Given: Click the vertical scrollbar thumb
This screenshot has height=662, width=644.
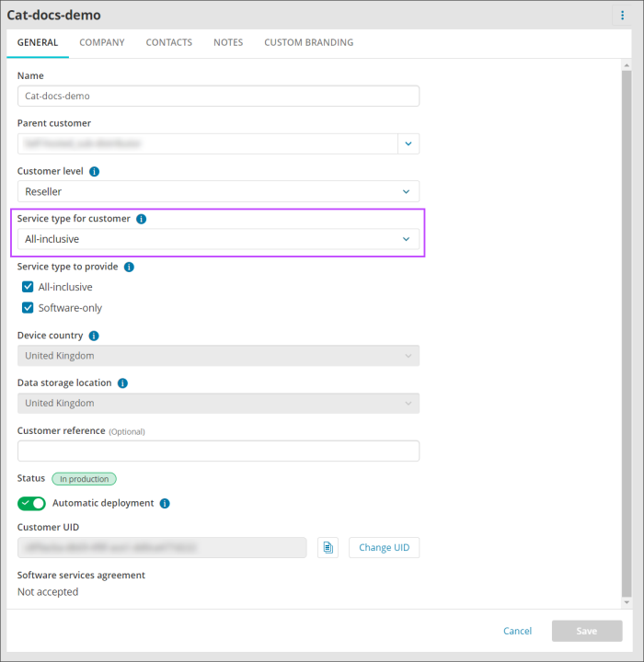Looking at the screenshot, I should (627, 334).
